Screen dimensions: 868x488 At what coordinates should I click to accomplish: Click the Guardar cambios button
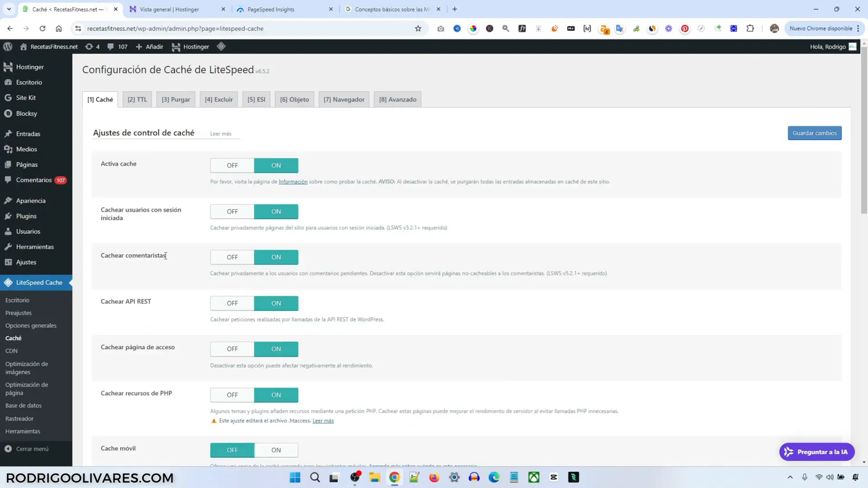[814, 133]
